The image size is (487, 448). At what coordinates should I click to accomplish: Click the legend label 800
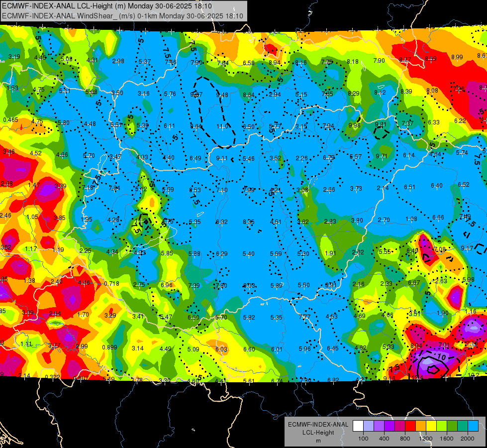click(405, 439)
